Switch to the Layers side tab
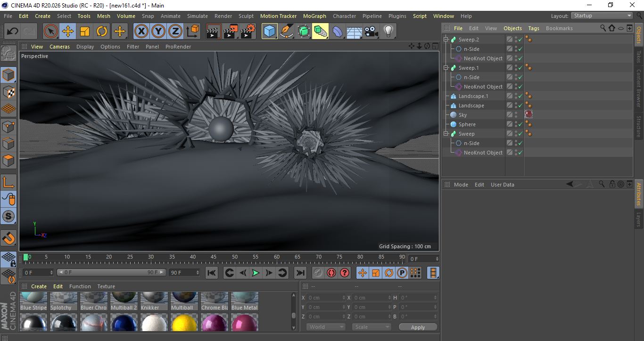Viewport: 644px width, 341px height. click(x=639, y=219)
